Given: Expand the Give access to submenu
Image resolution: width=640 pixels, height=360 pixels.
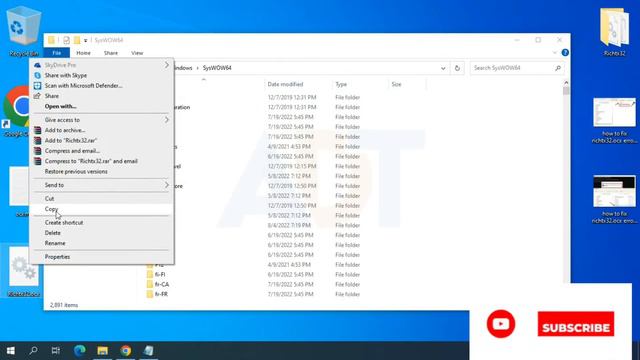Looking at the screenshot, I should click(x=101, y=120).
